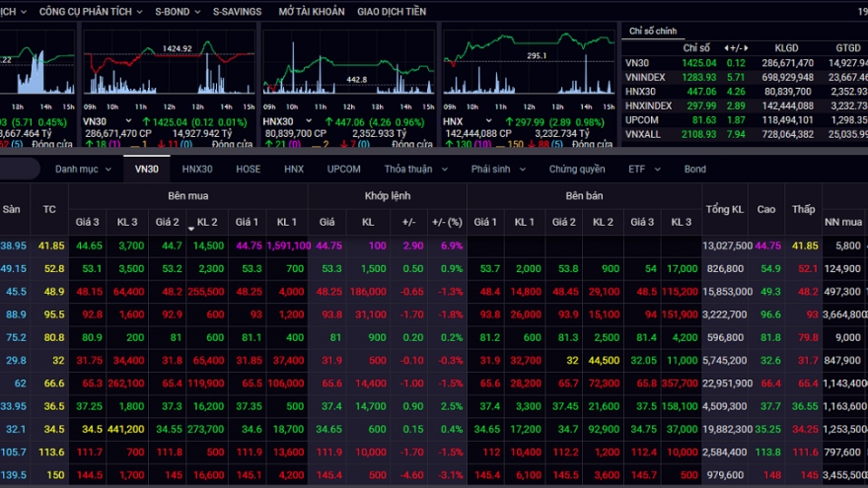Open the CÔNG CỤ PHÂN TÍCH menu

tap(91, 11)
